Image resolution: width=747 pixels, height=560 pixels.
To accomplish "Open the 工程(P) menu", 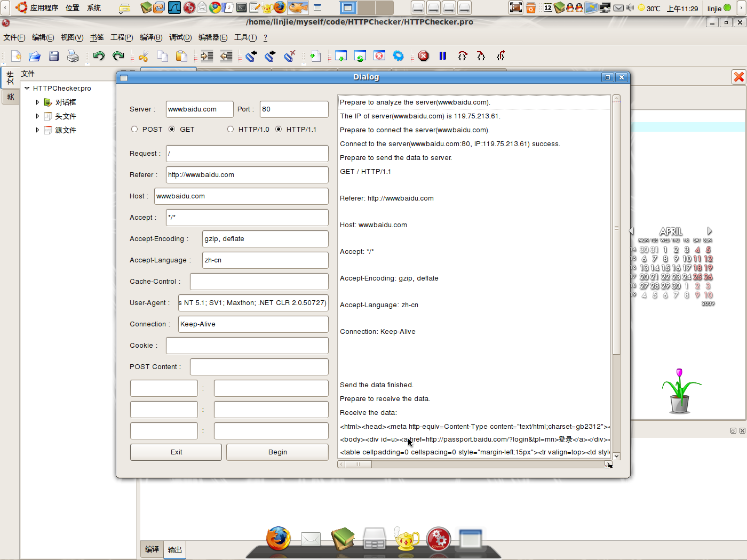I will coord(122,37).
